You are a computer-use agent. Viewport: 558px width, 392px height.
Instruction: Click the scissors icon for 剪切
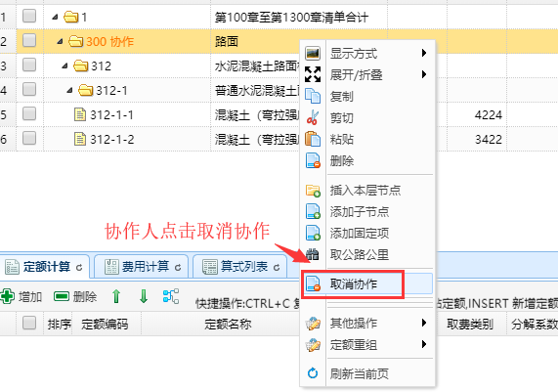(x=313, y=117)
